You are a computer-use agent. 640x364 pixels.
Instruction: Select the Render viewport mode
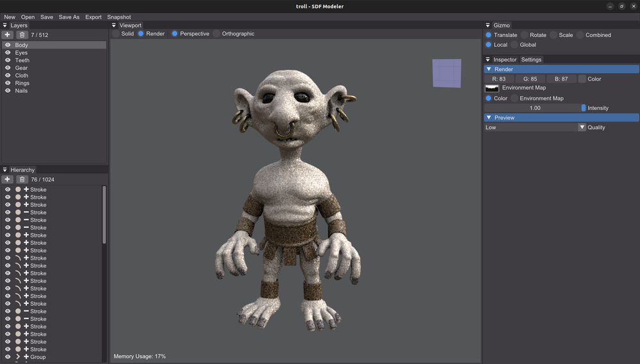141,33
